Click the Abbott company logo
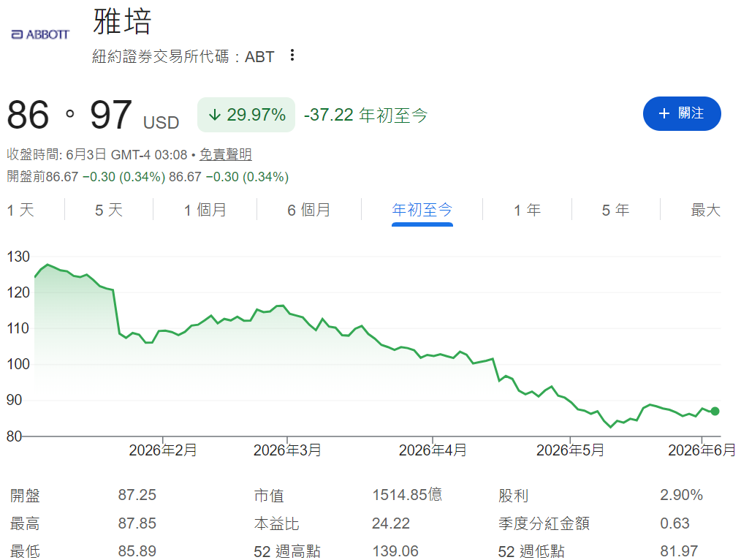The width and height of the screenshot is (741, 560). click(x=40, y=34)
